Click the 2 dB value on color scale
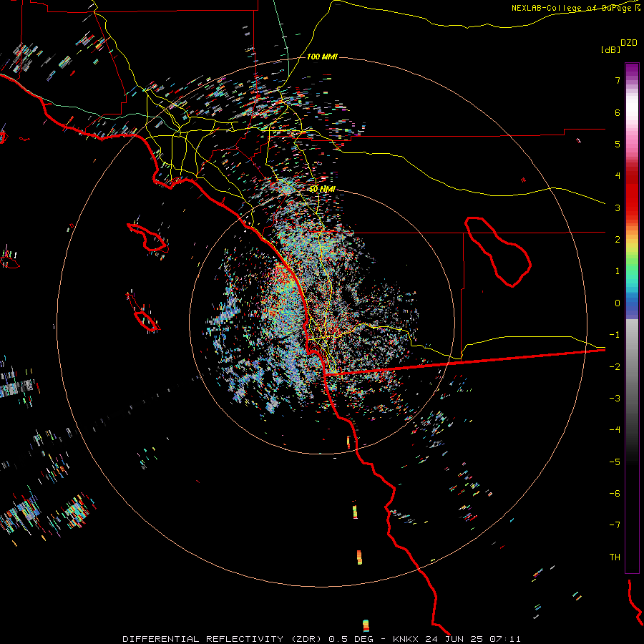This screenshot has width=644, height=644. [618, 240]
